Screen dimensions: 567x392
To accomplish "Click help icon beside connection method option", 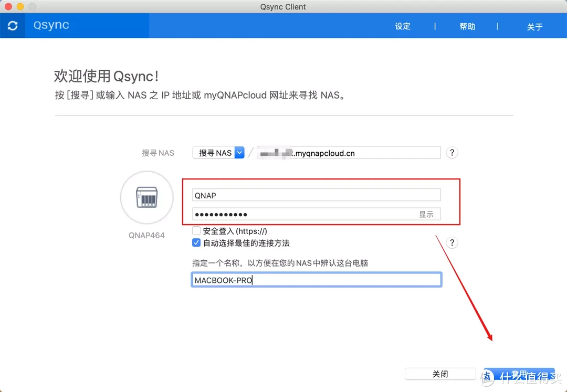I will (452, 242).
